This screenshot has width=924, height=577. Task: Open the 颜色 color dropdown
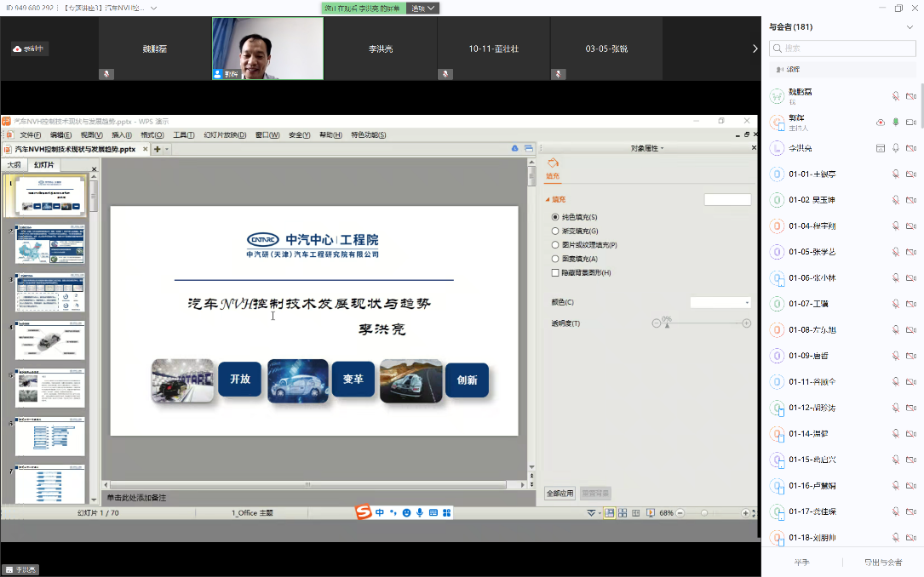pyautogui.click(x=720, y=302)
